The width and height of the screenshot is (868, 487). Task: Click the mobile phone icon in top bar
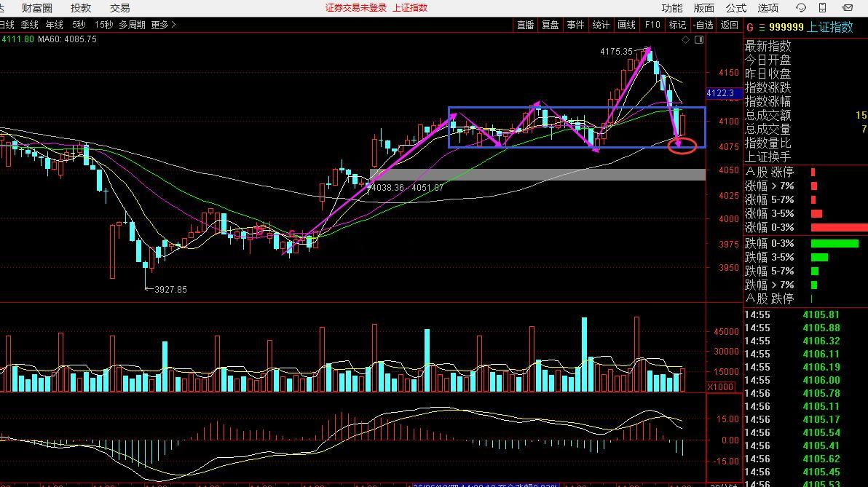click(x=823, y=8)
